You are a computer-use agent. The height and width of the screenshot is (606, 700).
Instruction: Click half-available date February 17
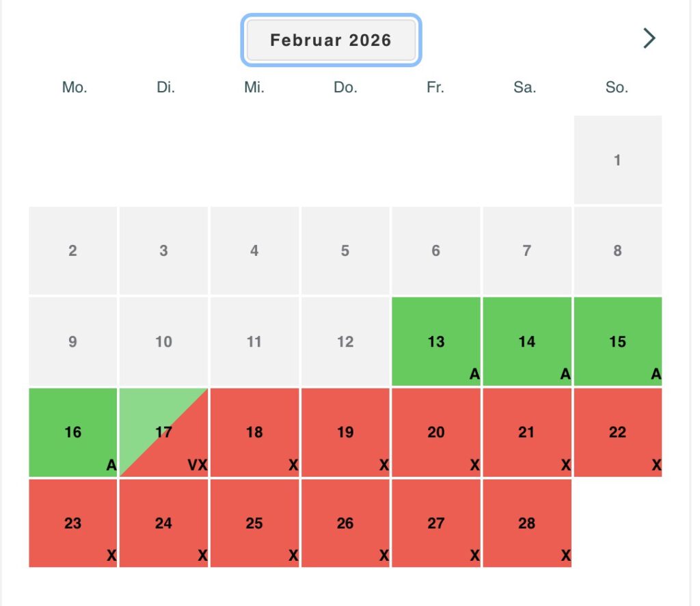point(163,432)
